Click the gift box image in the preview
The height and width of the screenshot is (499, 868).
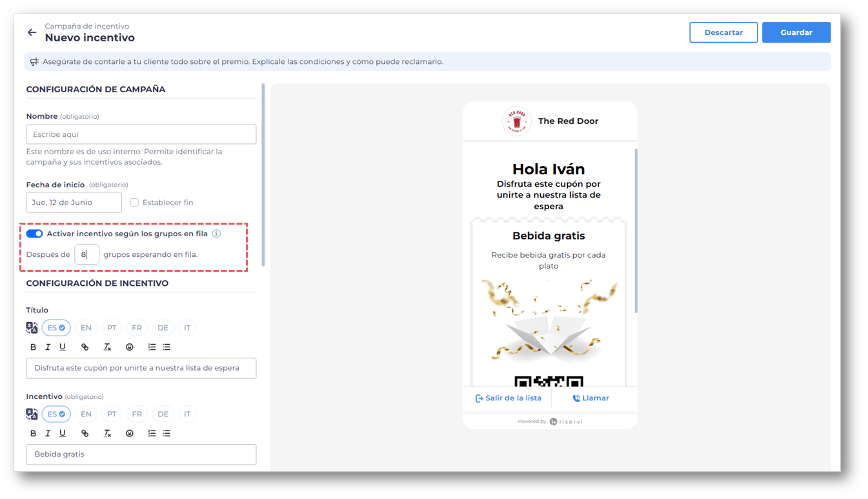[x=549, y=320]
